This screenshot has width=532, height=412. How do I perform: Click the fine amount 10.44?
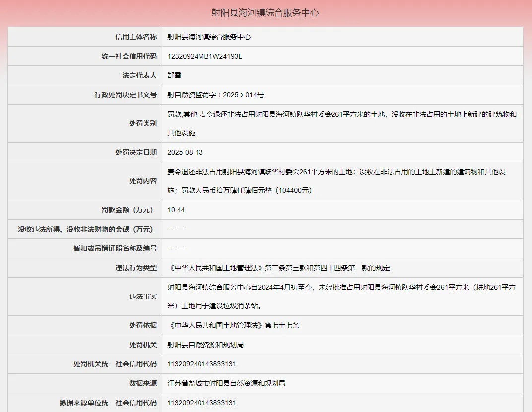coord(176,210)
